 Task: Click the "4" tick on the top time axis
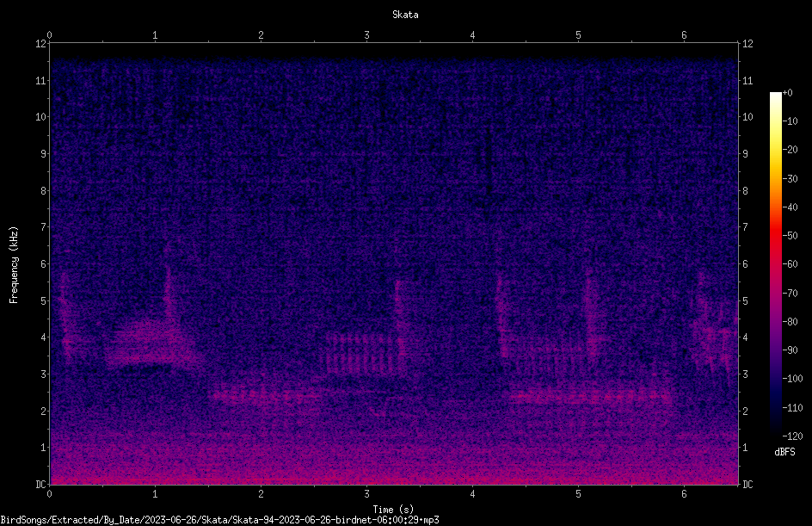click(472, 35)
